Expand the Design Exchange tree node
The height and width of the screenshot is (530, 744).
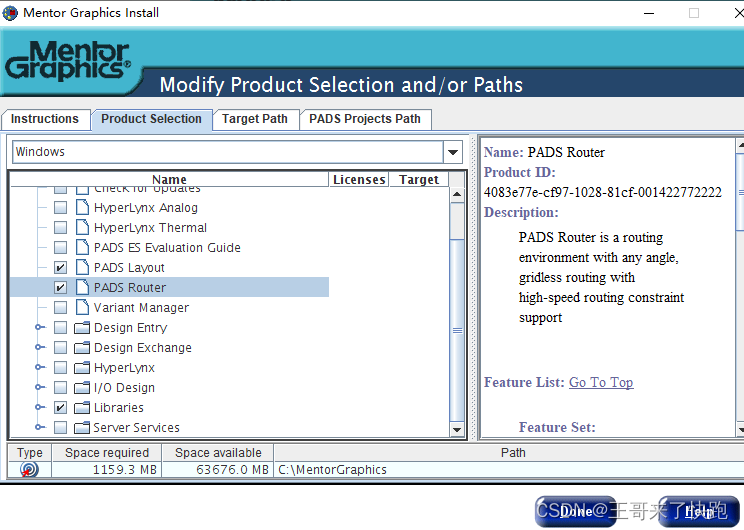pyautogui.click(x=40, y=347)
